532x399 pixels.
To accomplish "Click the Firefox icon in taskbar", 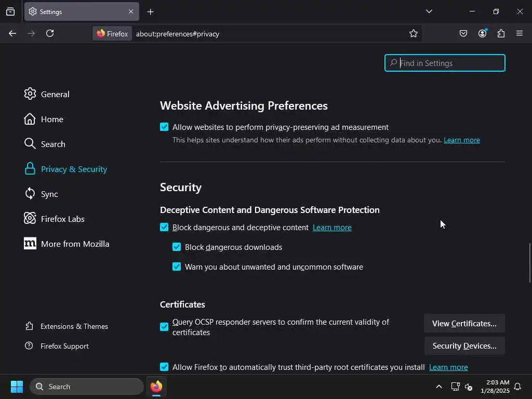I will click(x=156, y=387).
